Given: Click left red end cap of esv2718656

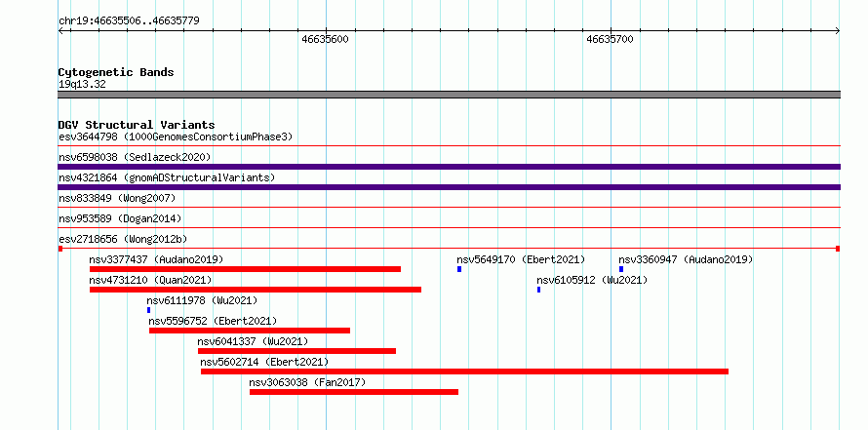Looking at the screenshot, I should click(x=60, y=249).
